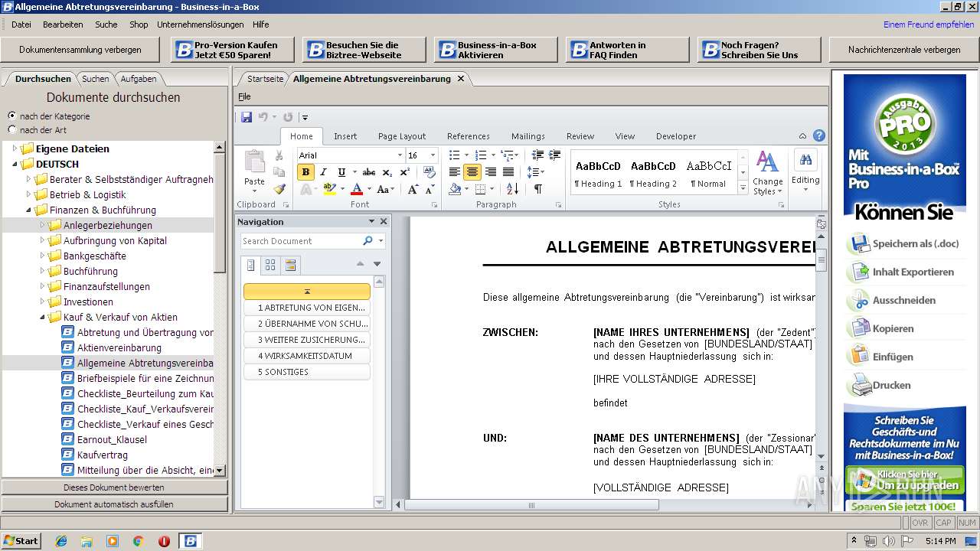
Task: Toggle Superscript formatting
Action: click(x=404, y=172)
